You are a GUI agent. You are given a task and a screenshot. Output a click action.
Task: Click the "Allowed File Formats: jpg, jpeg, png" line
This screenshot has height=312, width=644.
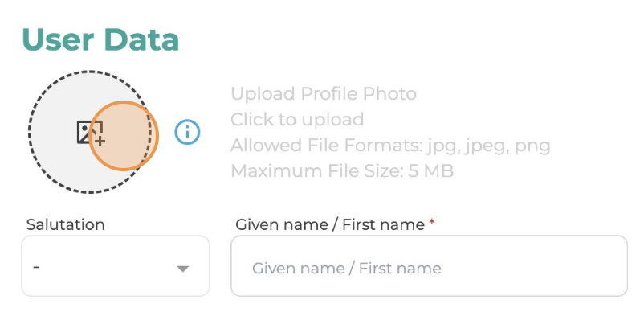click(390, 146)
